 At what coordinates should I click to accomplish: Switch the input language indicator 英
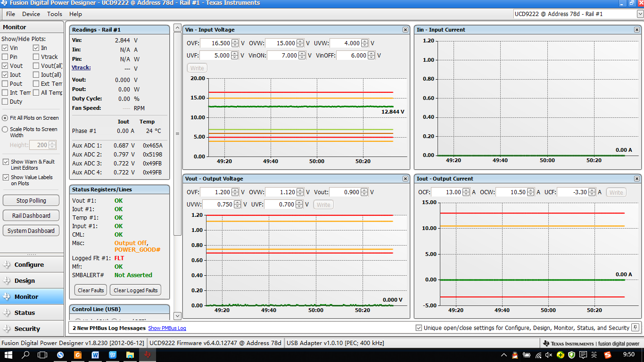click(594, 354)
